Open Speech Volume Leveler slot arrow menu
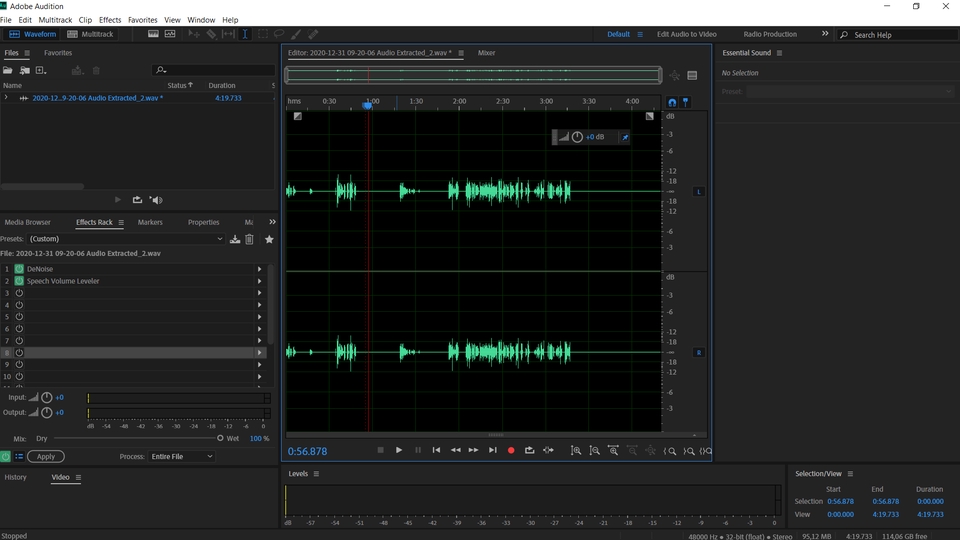This screenshot has height=540, width=960. (260, 281)
